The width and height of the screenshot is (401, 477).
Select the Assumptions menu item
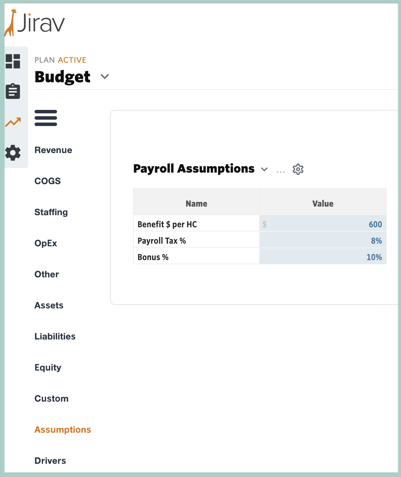pyautogui.click(x=63, y=430)
